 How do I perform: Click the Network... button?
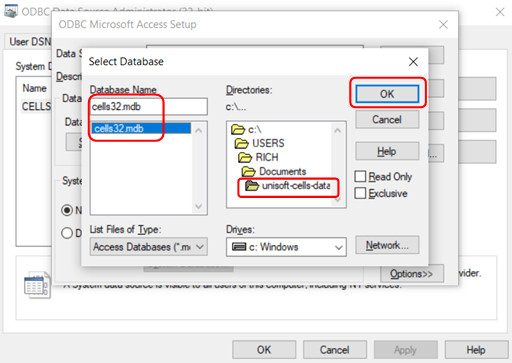click(x=387, y=245)
